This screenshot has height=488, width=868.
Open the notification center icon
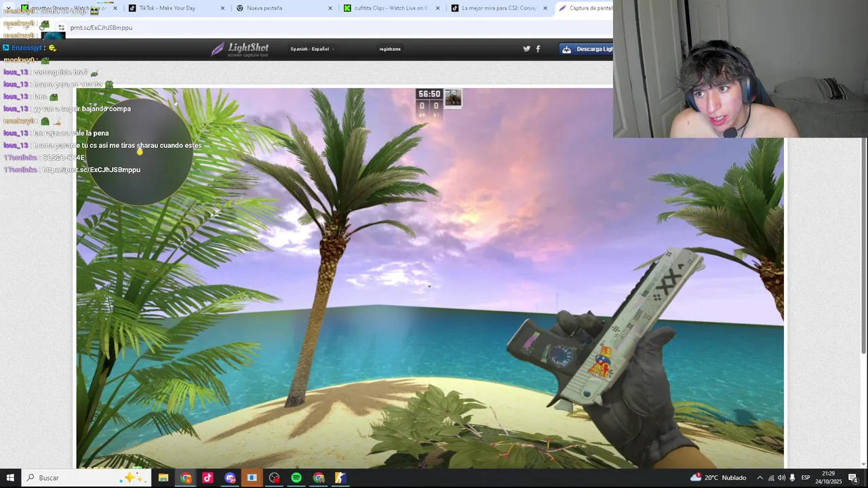click(853, 478)
